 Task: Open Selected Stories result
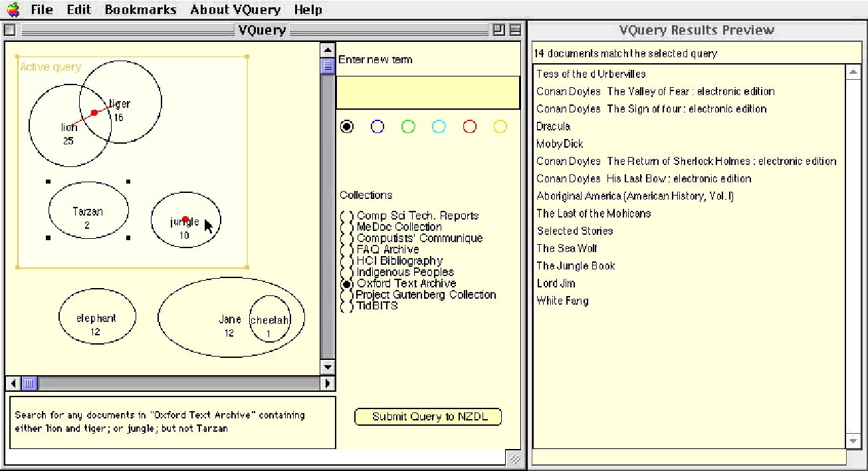[x=575, y=231]
